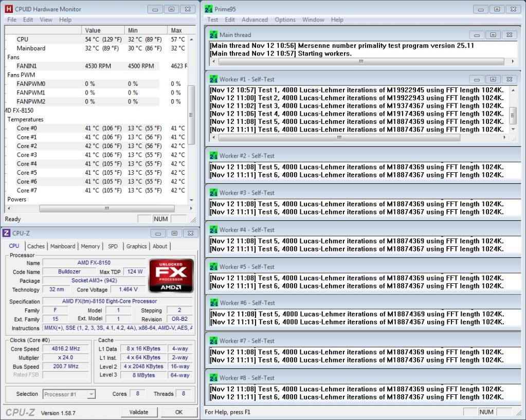The width and height of the screenshot is (526, 420).
Task: Open the Processor #1 selection dropdown
Action: [90, 394]
